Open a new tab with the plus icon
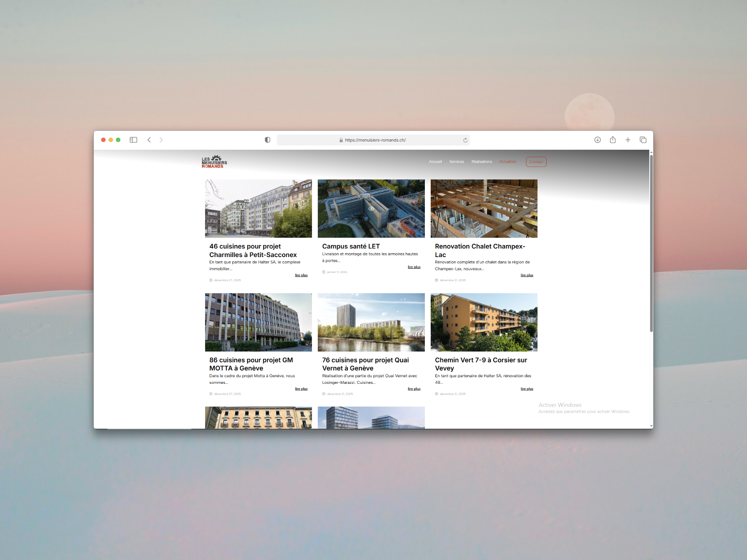This screenshot has height=560, width=747. [628, 140]
